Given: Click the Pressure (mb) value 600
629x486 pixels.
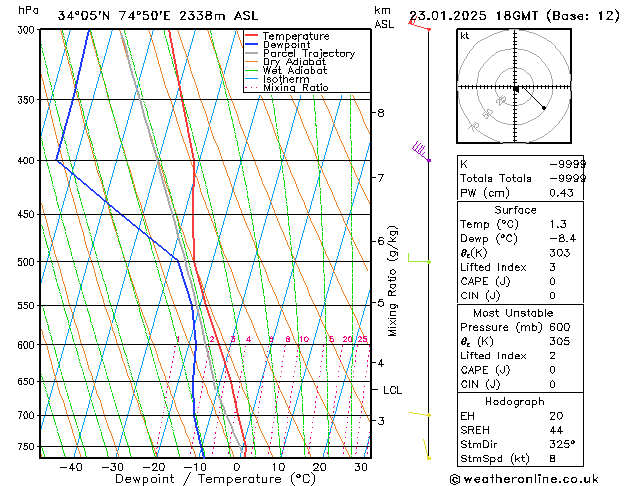Looking at the screenshot, I should click(560, 327).
